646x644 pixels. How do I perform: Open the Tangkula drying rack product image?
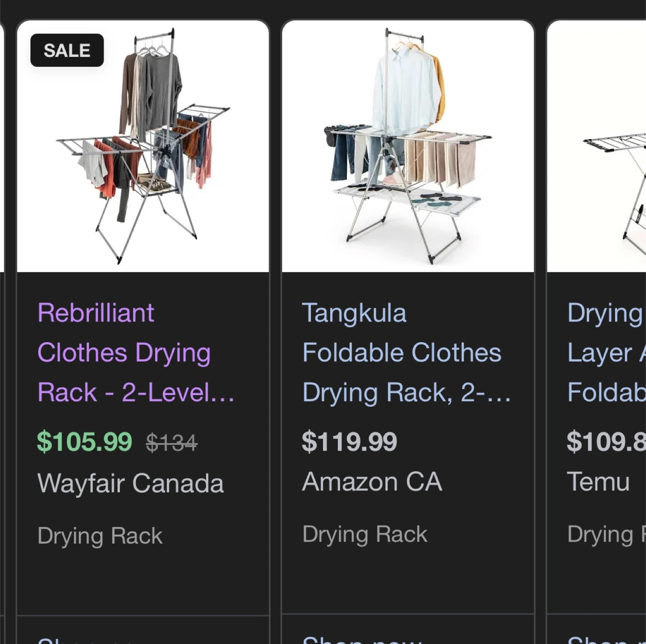click(408, 146)
